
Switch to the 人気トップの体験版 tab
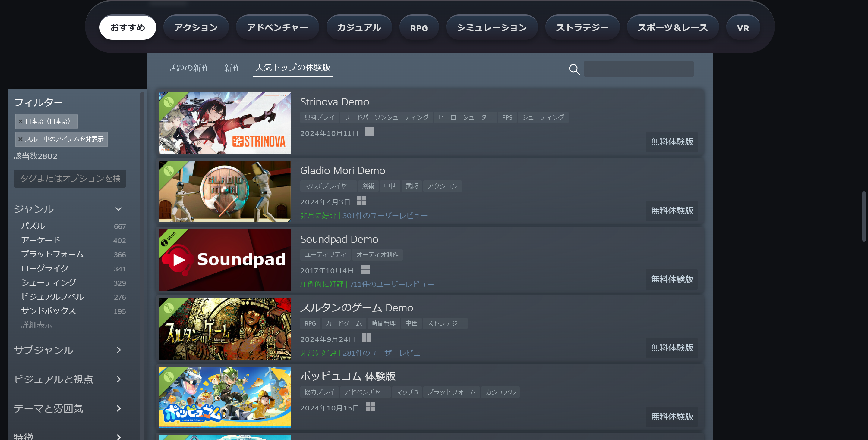[293, 68]
